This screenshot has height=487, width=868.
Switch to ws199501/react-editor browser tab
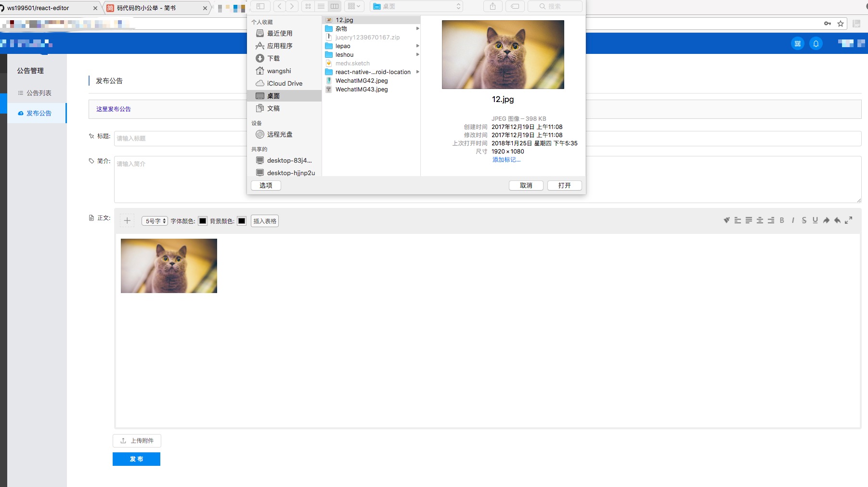(46, 8)
